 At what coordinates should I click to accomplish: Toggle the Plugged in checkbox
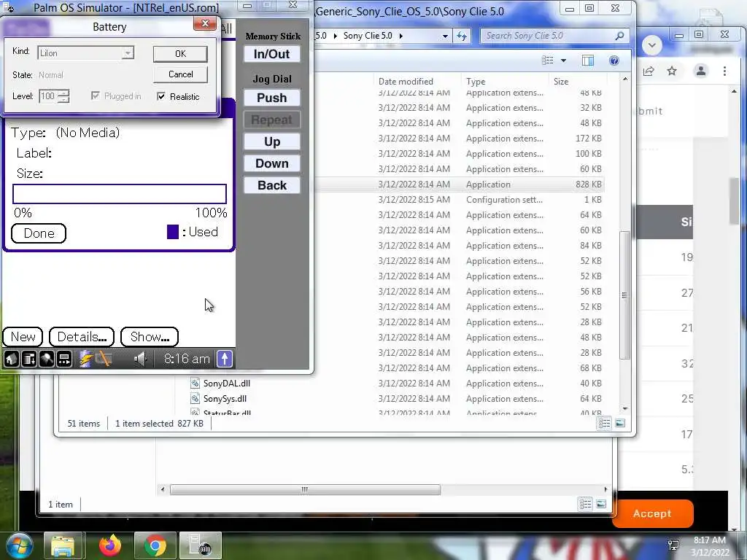(x=96, y=96)
